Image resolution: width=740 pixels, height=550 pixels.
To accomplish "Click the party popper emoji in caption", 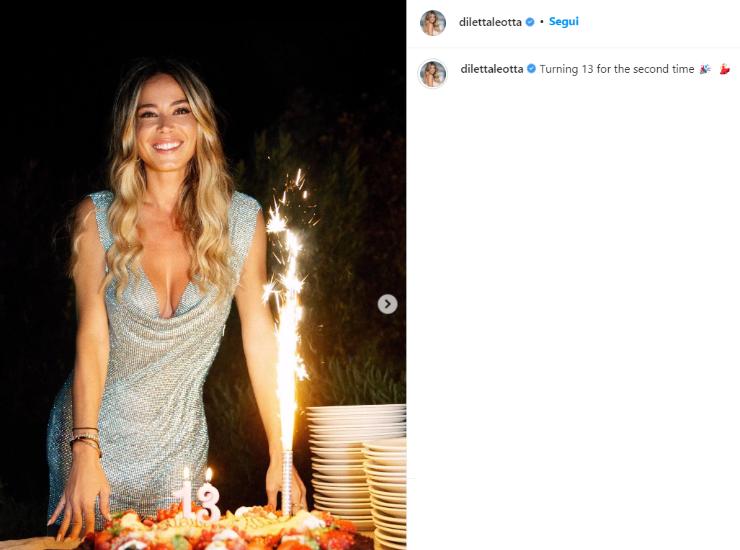I will point(704,69).
